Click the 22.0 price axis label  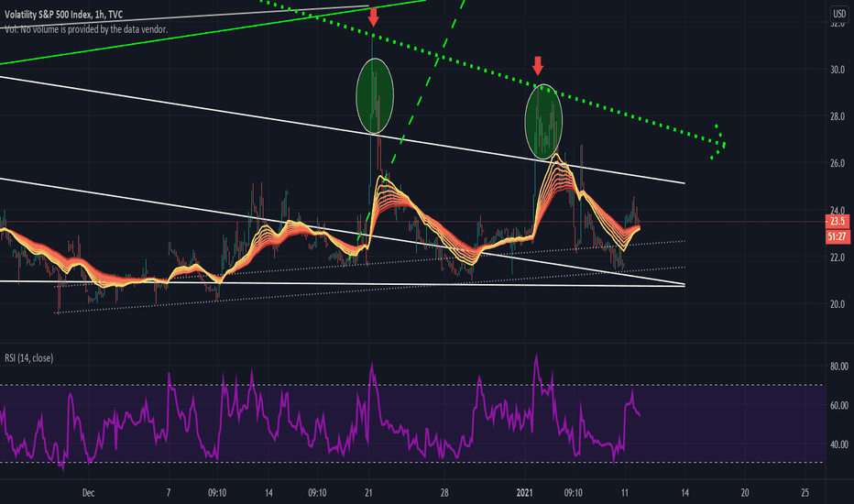(838, 257)
